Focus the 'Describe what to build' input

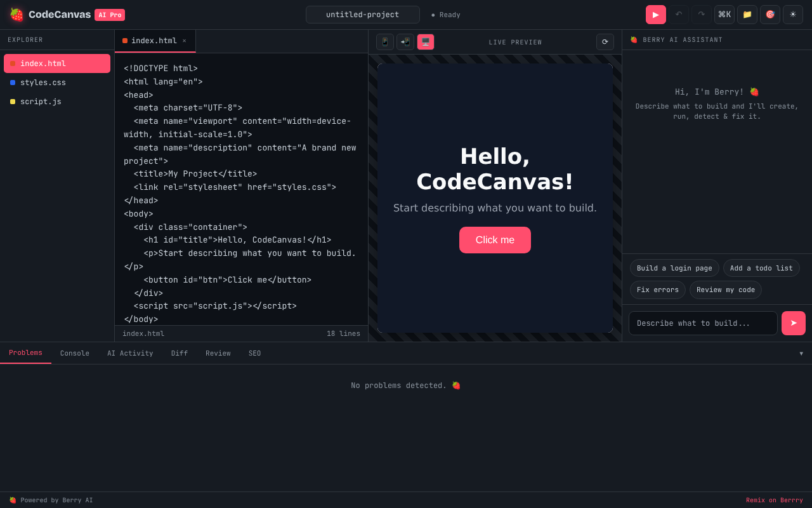click(703, 323)
